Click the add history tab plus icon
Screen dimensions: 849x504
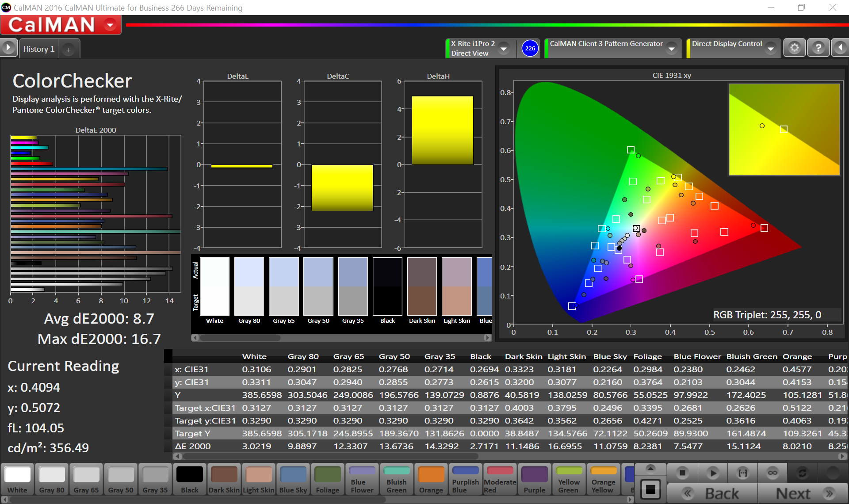(69, 50)
